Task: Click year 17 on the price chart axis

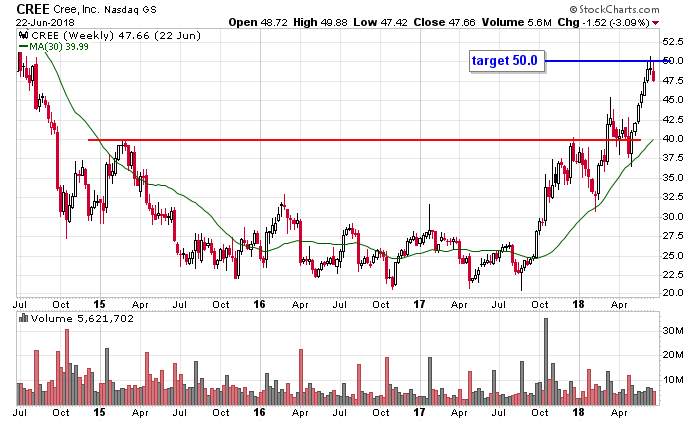Action: coord(419,304)
